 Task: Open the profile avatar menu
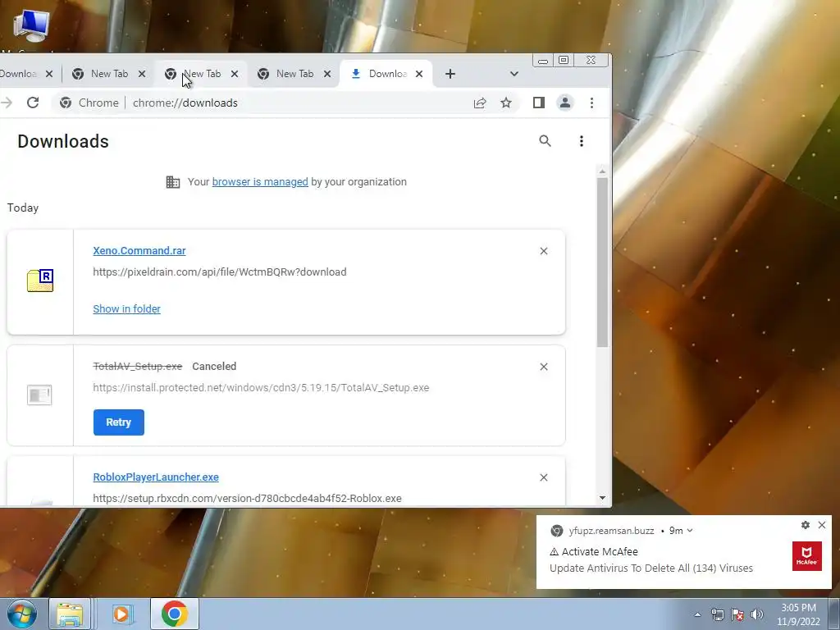[564, 103]
